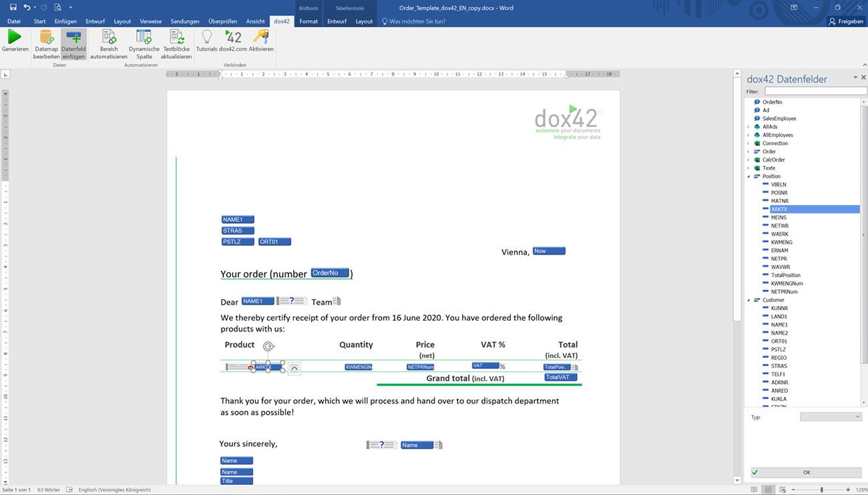Screen dimensions: 868x495
Task: Click the Undo arrow icon
Action: (x=27, y=7)
